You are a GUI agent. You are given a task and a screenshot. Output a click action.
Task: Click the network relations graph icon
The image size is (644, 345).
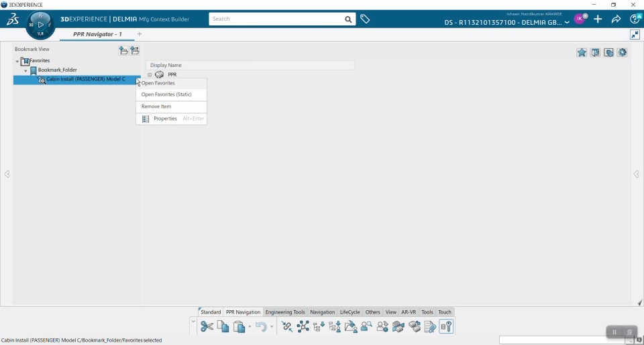[x=303, y=326]
